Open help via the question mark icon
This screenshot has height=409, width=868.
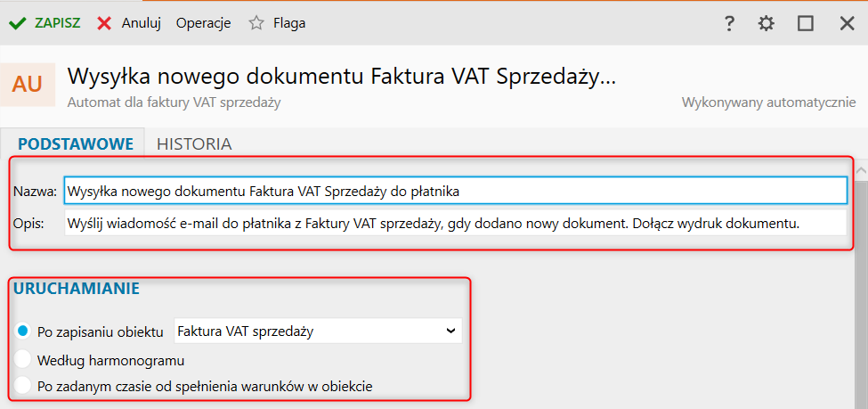click(x=729, y=24)
